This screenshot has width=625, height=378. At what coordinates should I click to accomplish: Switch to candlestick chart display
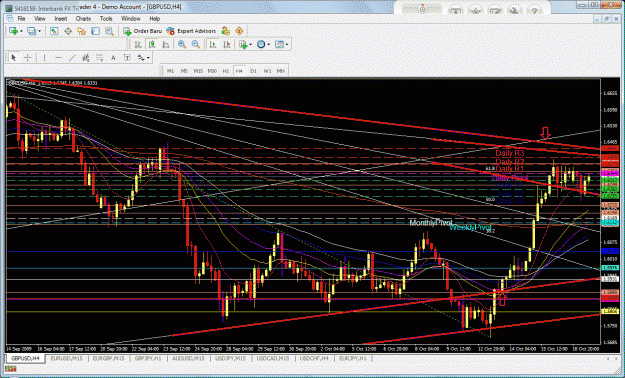(x=152, y=45)
